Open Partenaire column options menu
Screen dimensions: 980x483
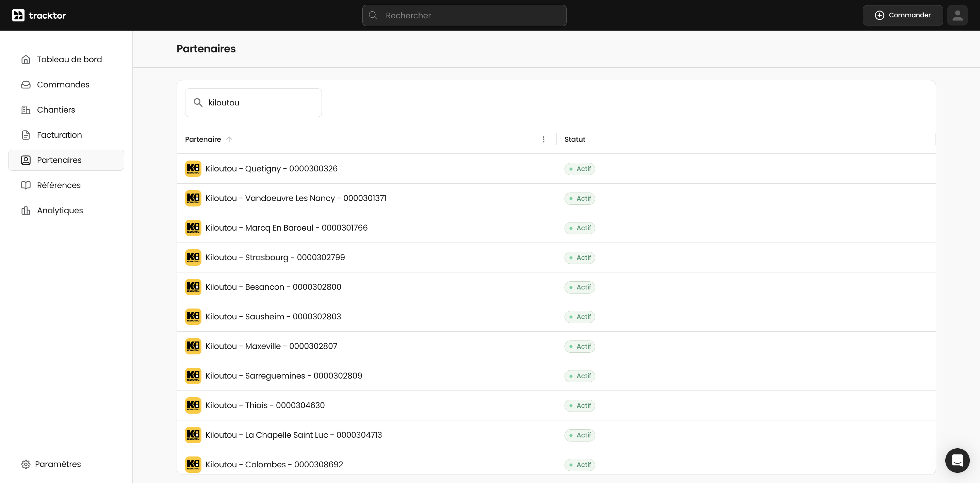click(543, 139)
